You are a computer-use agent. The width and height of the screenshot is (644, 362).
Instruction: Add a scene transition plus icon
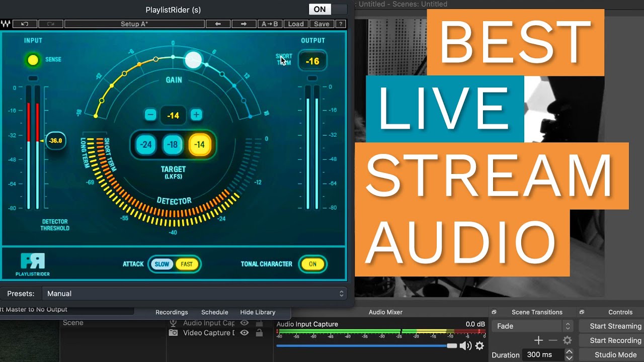[538, 340]
